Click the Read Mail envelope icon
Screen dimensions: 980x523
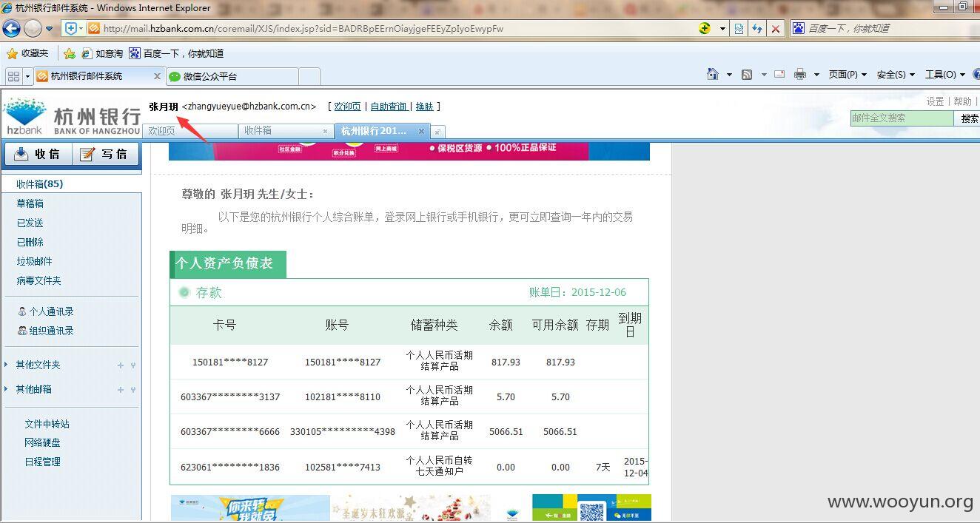coord(779,74)
